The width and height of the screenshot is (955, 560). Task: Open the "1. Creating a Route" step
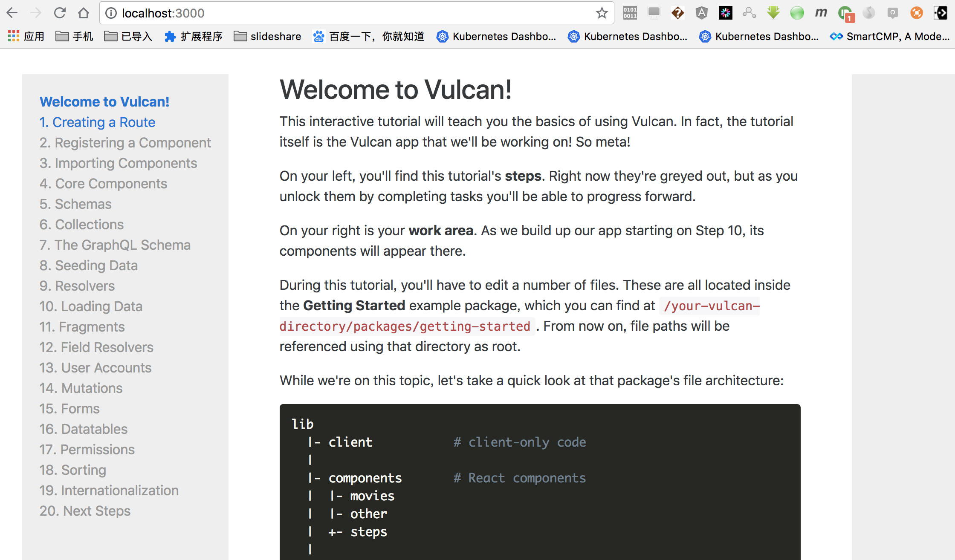97,122
